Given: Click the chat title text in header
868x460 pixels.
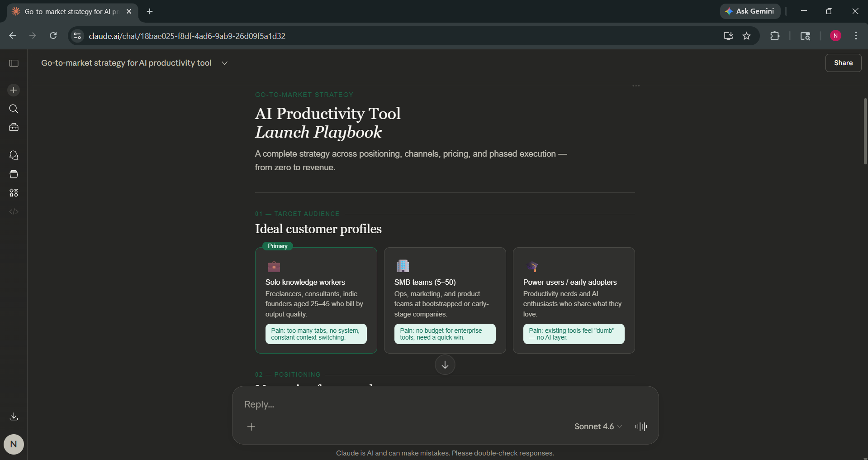Looking at the screenshot, I should 126,63.
